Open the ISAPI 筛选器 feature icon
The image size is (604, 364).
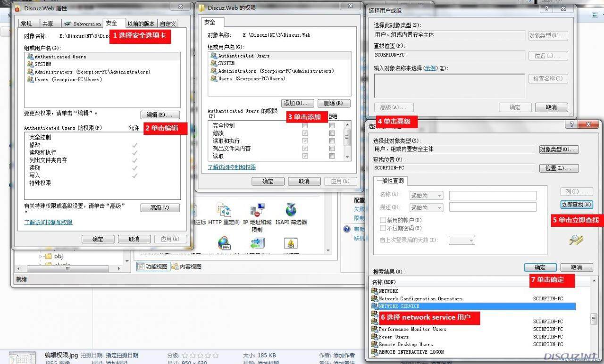(291, 209)
